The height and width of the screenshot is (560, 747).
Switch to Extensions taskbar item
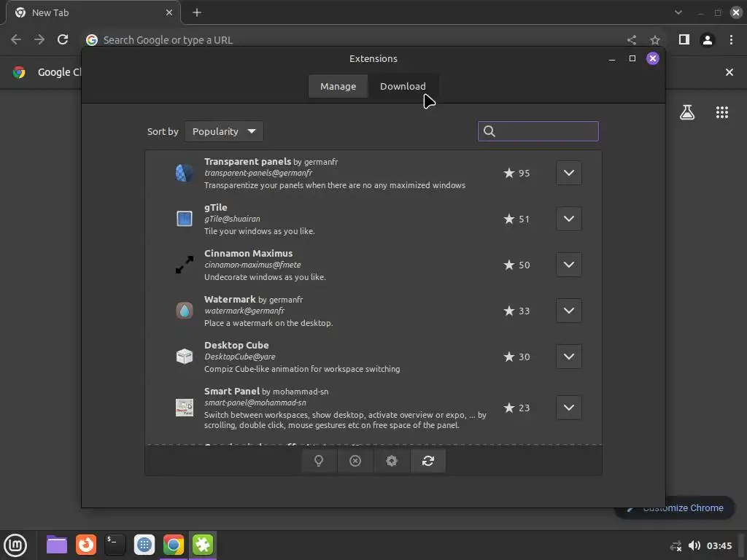pos(203,545)
